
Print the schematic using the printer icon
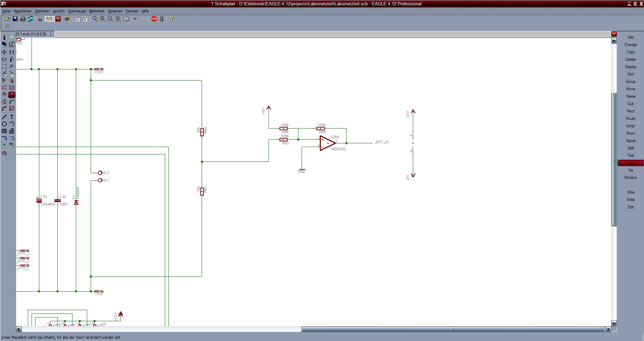tap(22, 19)
